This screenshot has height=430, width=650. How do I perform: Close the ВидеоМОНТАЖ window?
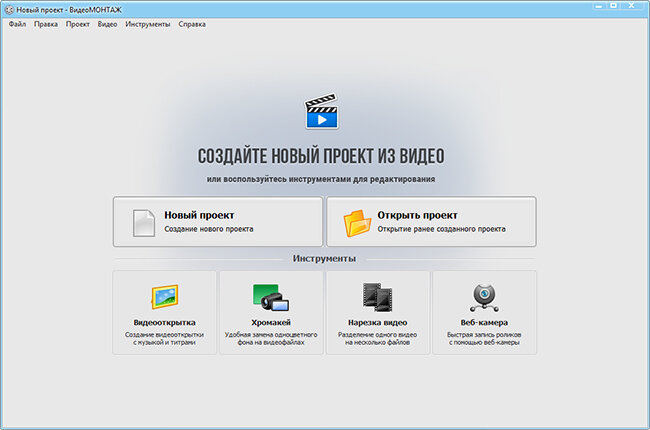631,6
